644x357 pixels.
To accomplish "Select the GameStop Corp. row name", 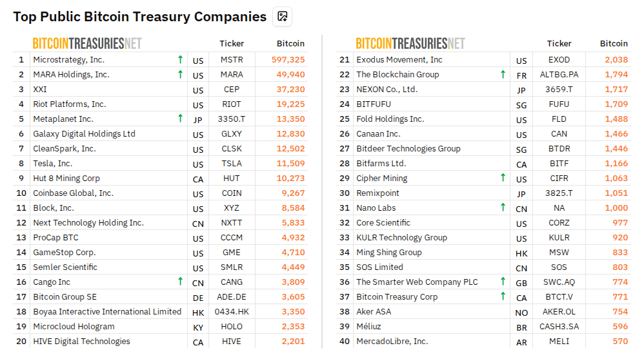I will tap(65, 252).
